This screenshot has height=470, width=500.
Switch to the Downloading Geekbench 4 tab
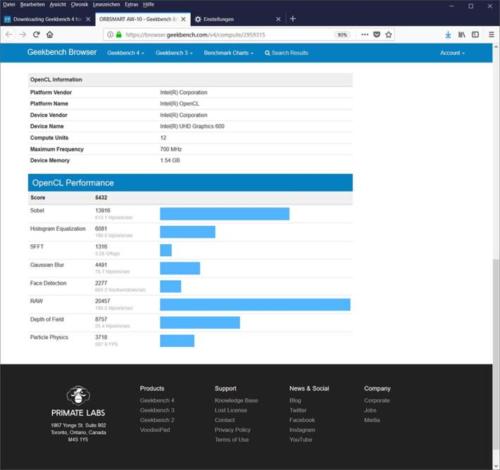click(x=47, y=19)
